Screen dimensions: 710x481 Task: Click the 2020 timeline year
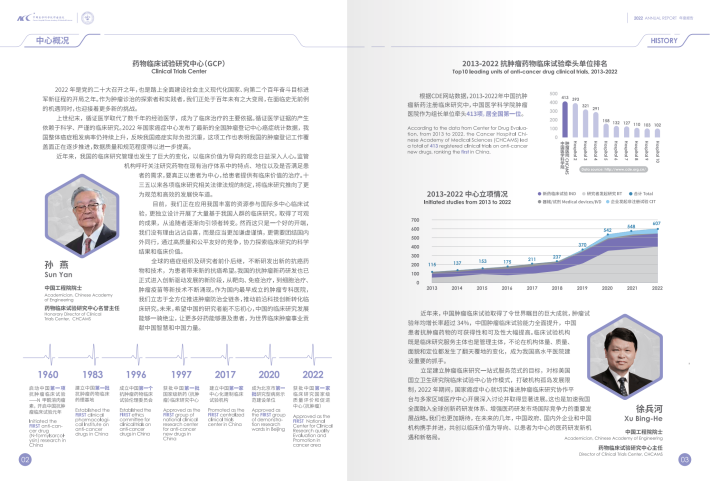(269, 375)
